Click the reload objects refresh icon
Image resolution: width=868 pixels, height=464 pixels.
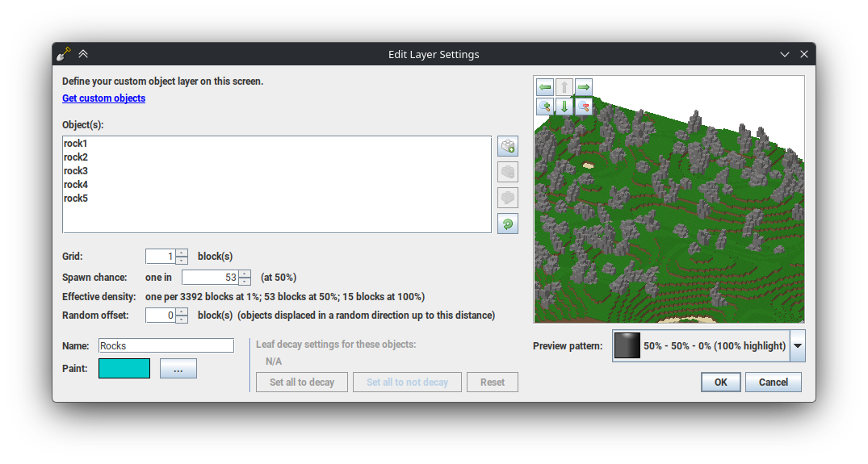(x=507, y=224)
